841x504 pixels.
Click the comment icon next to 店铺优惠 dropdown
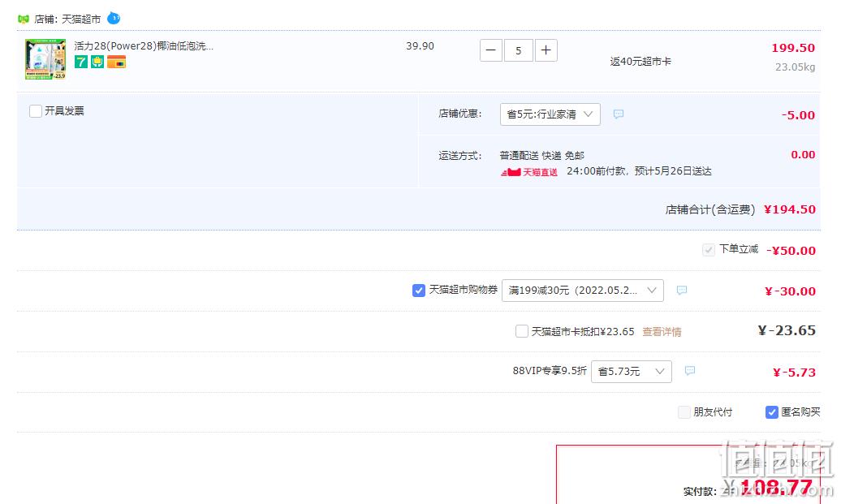(x=619, y=114)
